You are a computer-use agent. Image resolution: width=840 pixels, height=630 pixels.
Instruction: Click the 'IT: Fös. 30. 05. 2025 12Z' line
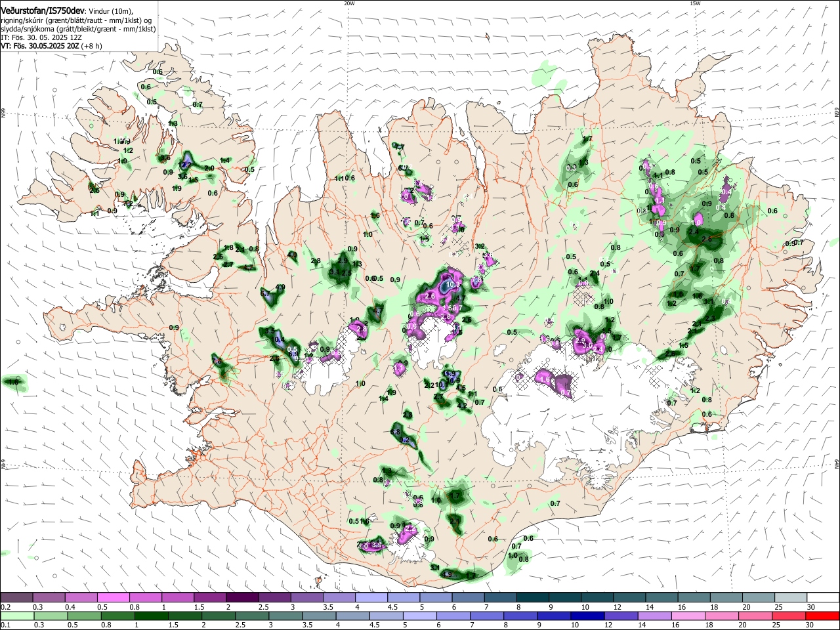point(41,37)
